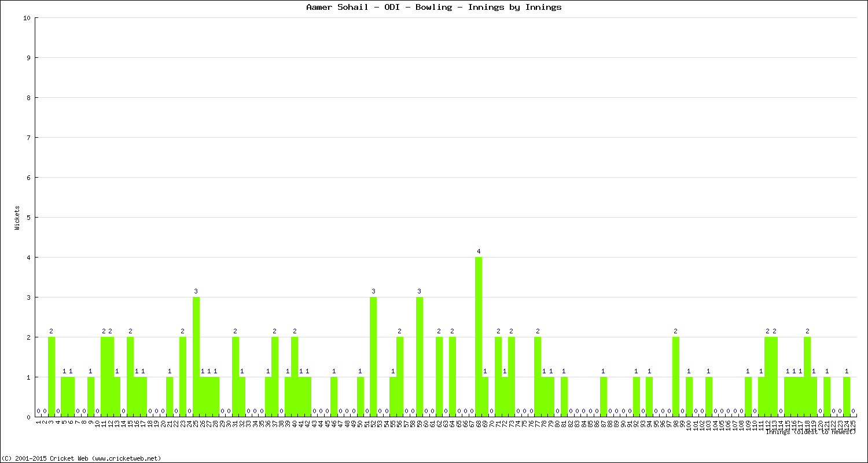Select the 2-wicket bar at innings 62

click(x=439, y=377)
